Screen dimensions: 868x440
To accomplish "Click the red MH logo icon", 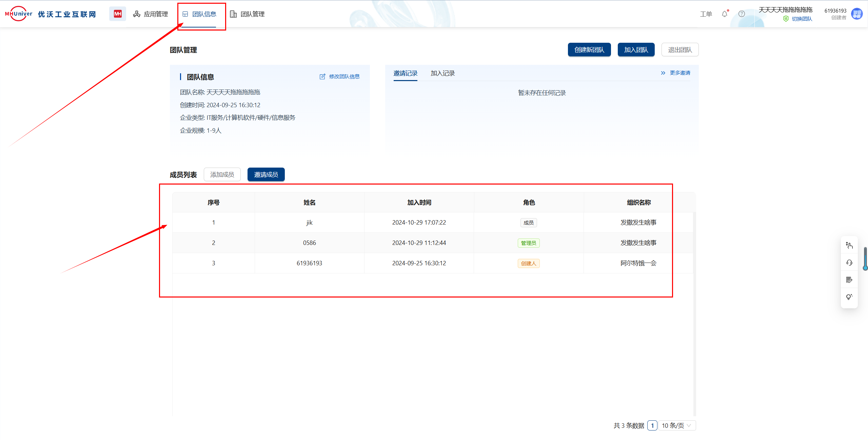I will coord(117,14).
